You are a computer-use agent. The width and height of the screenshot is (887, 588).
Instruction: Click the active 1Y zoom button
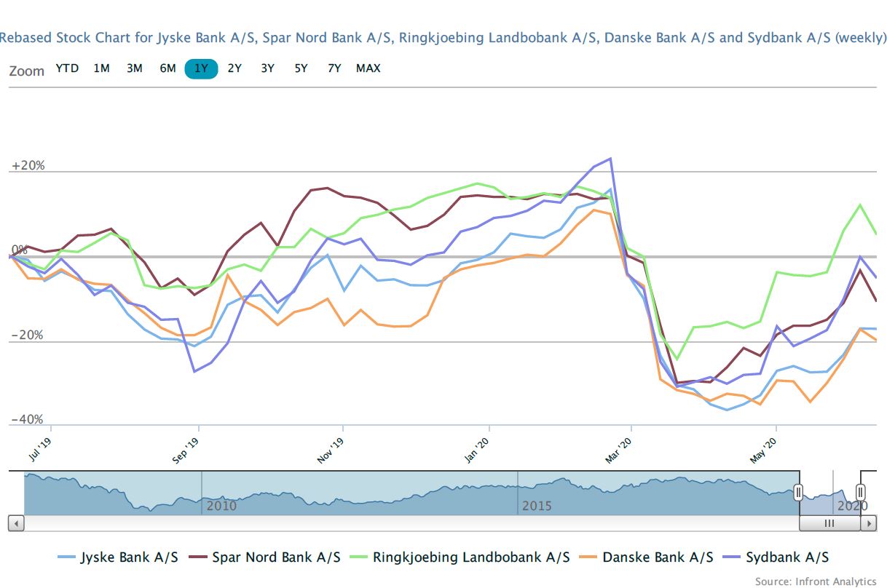(x=202, y=68)
